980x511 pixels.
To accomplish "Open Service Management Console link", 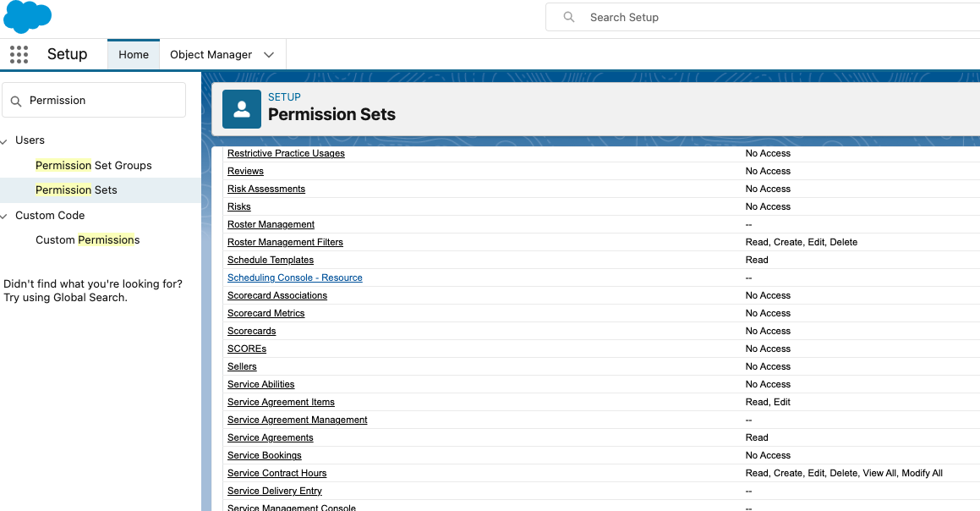I will click(x=292, y=507).
